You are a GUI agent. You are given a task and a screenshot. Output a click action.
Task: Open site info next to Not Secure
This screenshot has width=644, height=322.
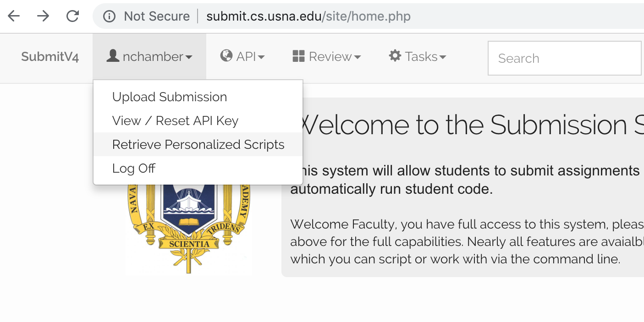click(109, 16)
